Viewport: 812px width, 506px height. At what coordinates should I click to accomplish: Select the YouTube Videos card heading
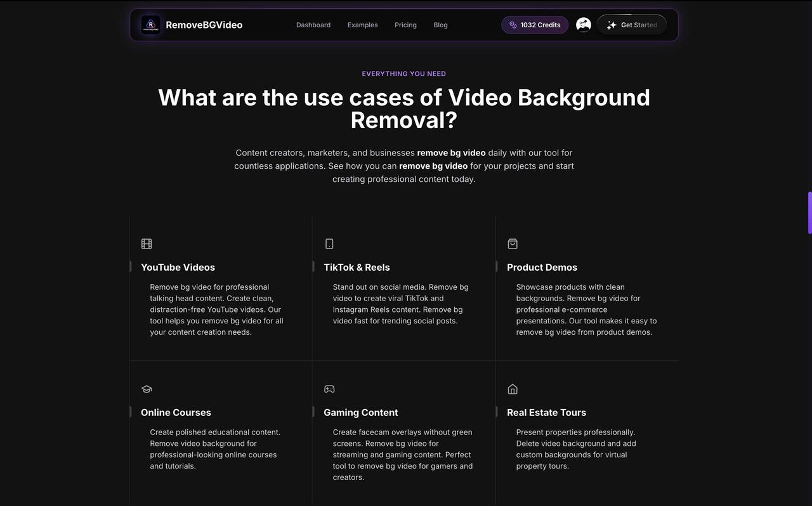[x=178, y=267]
